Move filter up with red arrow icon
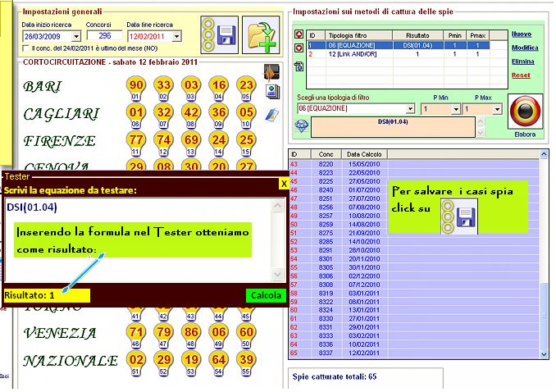This screenshot has width=556, height=392. [x=299, y=36]
